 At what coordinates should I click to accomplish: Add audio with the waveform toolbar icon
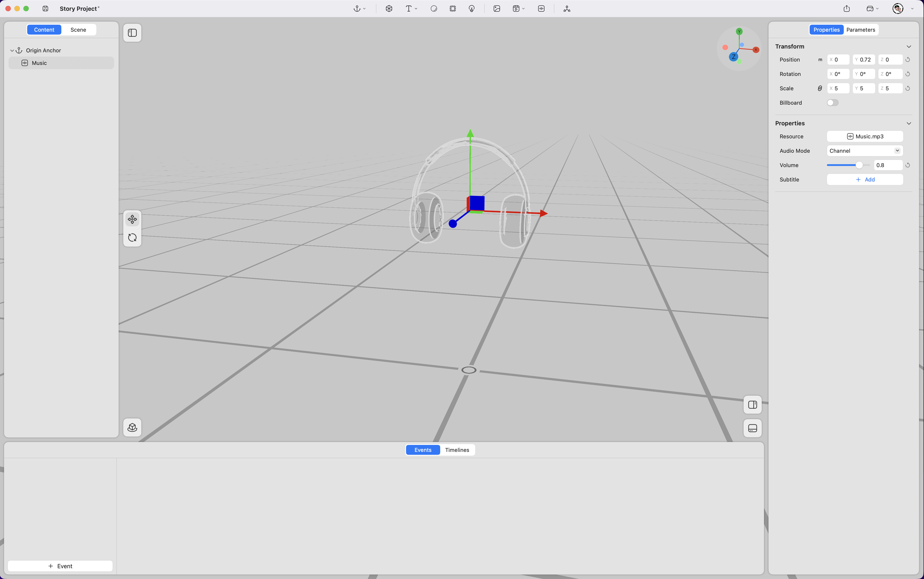541,9
